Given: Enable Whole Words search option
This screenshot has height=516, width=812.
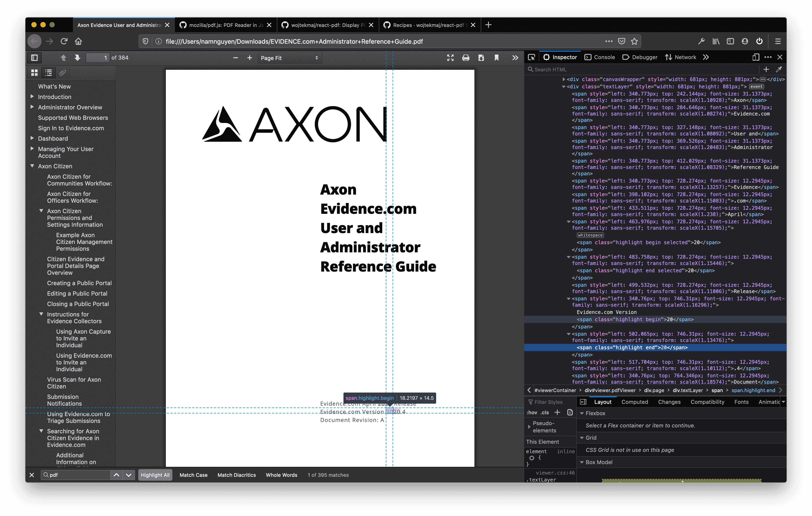Looking at the screenshot, I should pos(281,475).
